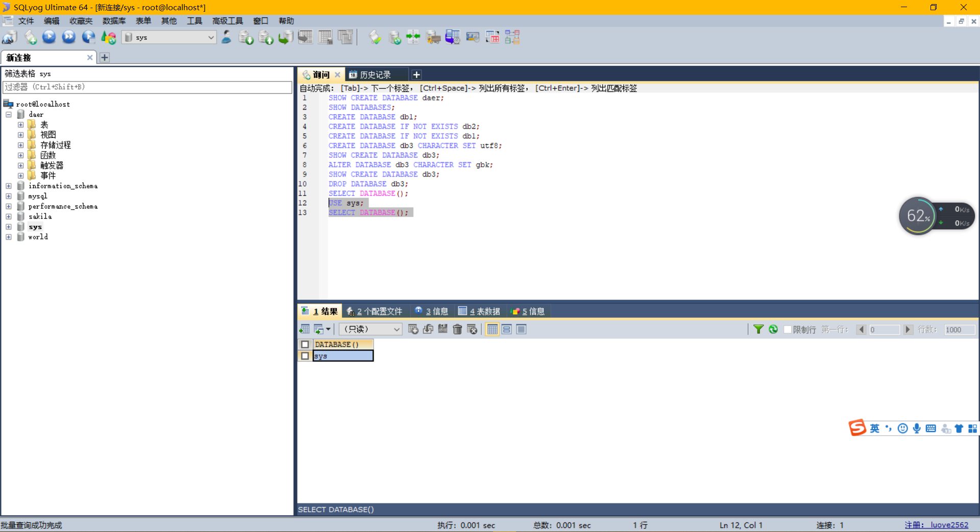The width and height of the screenshot is (980, 532).
Task: Run the current query with Execute button
Action: pos(49,37)
